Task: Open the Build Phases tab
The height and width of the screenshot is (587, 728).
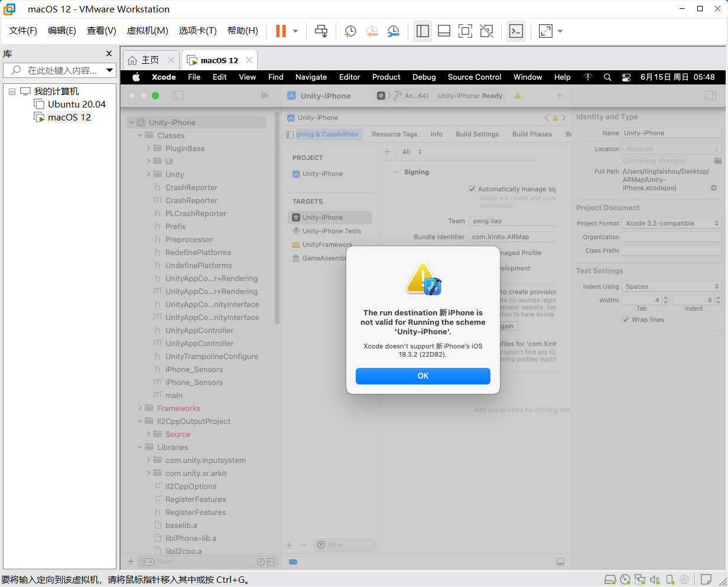Action: pos(532,134)
